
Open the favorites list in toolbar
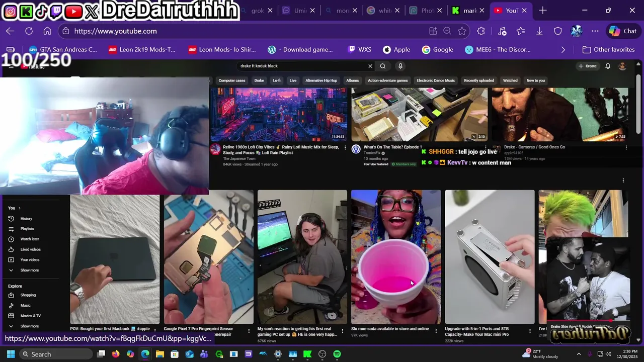(x=521, y=31)
